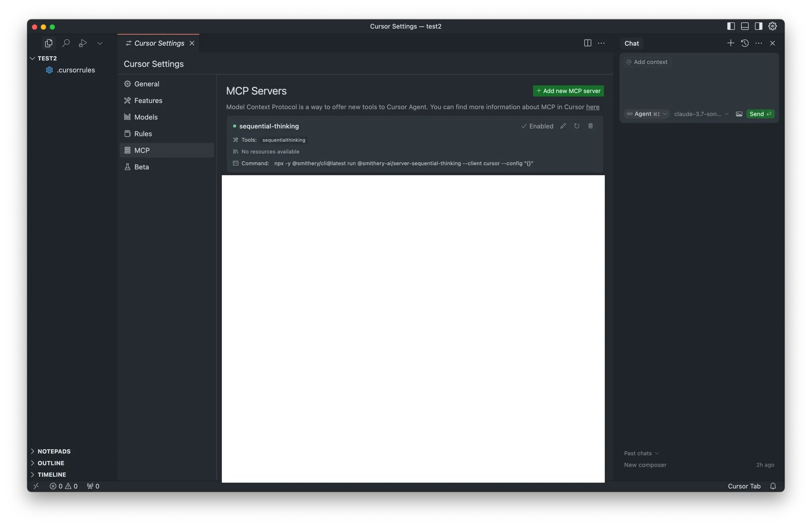Click Cursor Tab in status bar
The image size is (812, 527).
744,486
